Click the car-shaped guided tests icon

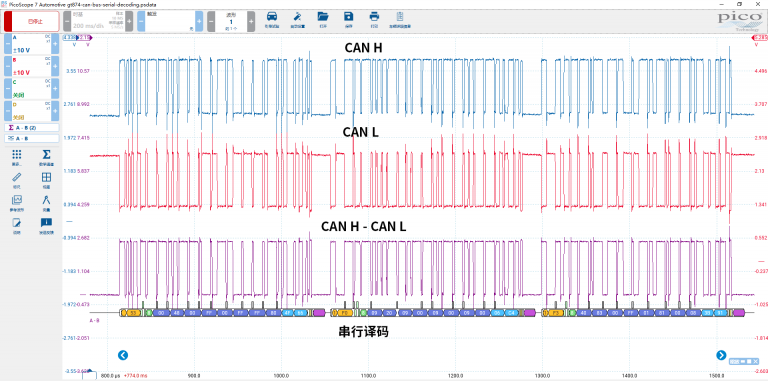pyautogui.click(x=271, y=18)
